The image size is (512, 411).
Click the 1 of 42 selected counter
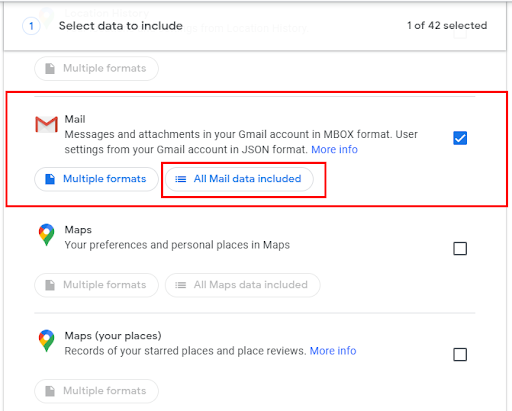click(x=447, y=25)
